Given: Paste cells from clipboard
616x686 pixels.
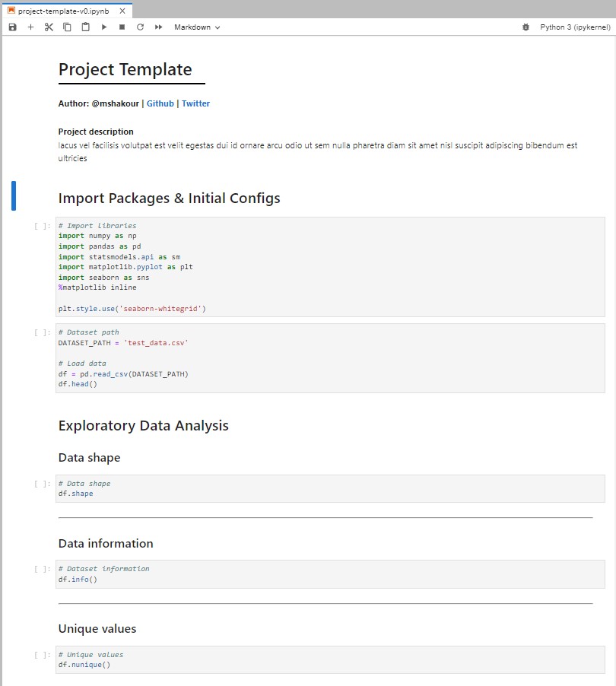Looking at the screenshot, I should point(84,27).
